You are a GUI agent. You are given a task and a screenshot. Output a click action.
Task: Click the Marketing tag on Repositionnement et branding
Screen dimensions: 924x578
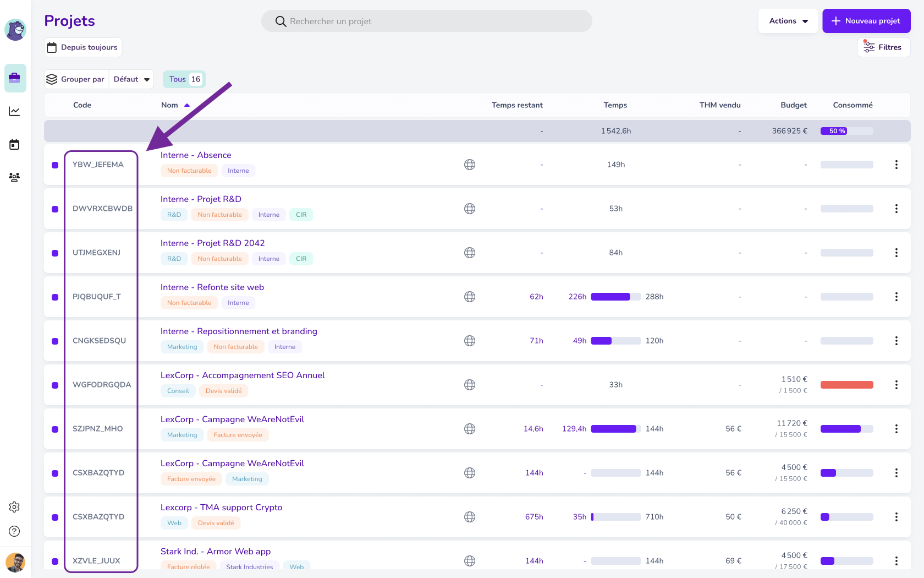[x=182, y=347]
